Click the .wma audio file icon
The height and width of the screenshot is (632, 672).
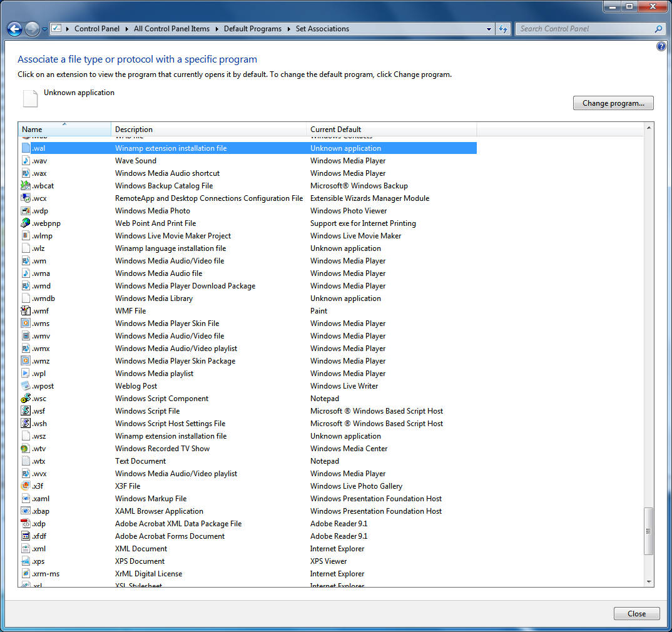click(26, 273)
